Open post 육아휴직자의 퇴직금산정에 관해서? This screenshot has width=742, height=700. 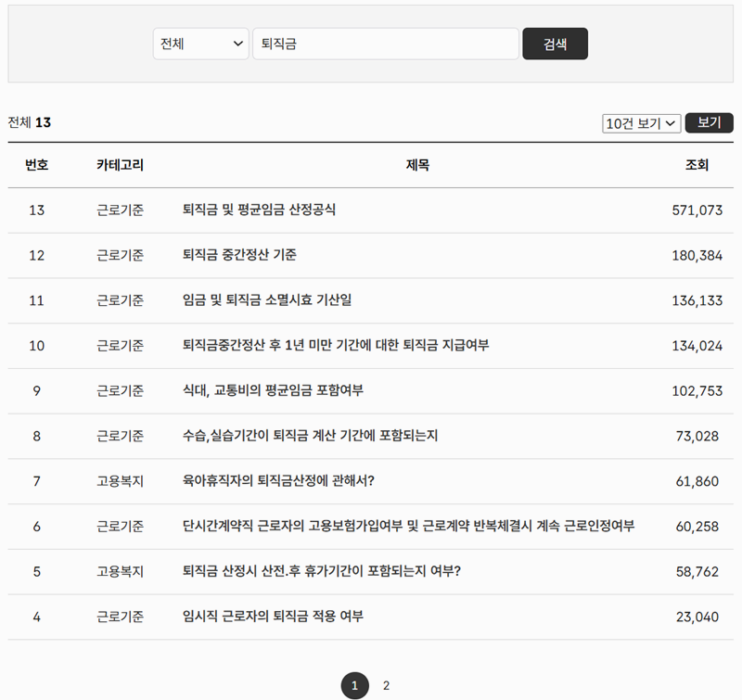pos(278,481)
